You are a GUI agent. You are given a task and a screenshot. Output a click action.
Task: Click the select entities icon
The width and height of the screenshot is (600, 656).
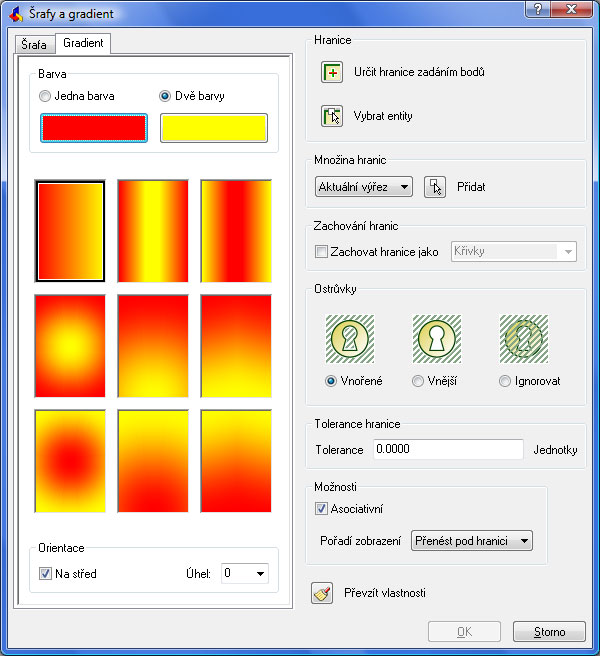[332, 116]
